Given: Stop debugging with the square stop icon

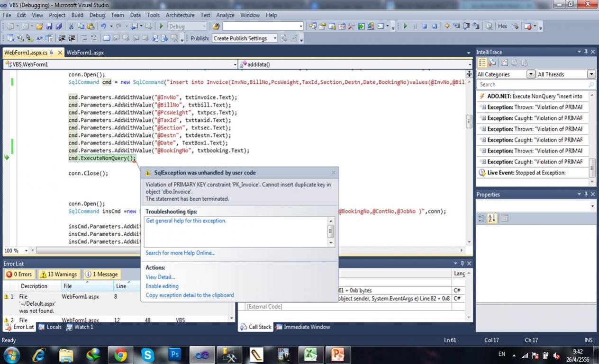Looking at the screenshot, I should pos(425,27).
